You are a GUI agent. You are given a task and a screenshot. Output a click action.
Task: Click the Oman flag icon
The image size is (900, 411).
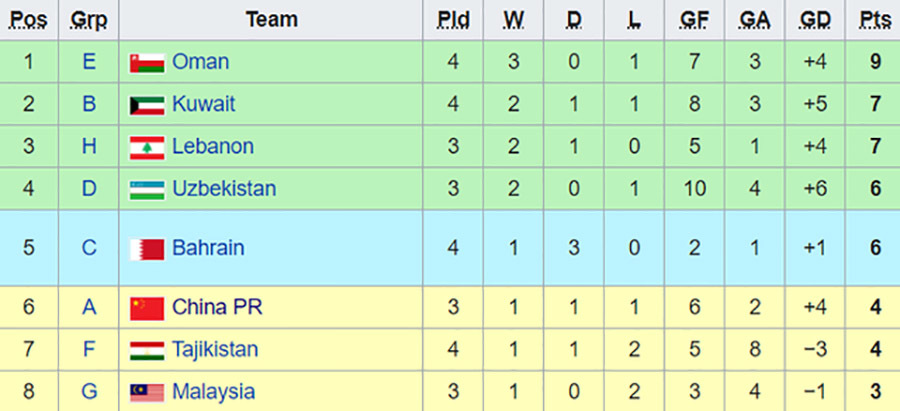[x=146, y=63]
